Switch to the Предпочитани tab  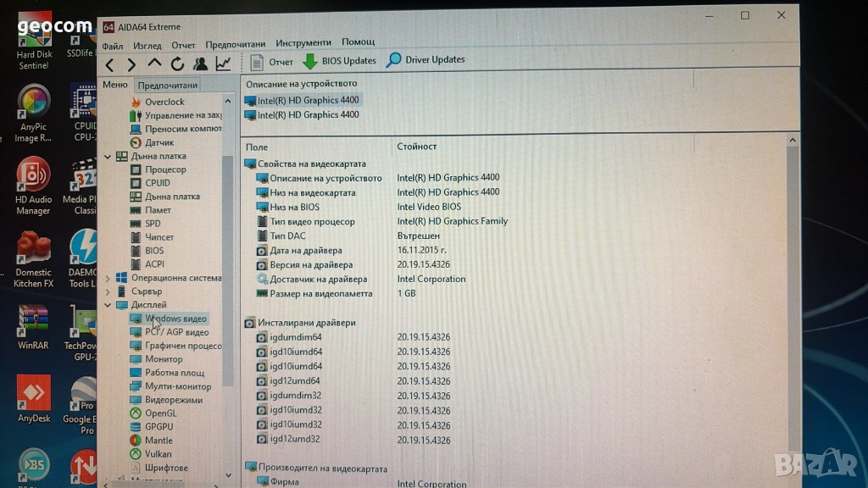click(x=168, y=85)
